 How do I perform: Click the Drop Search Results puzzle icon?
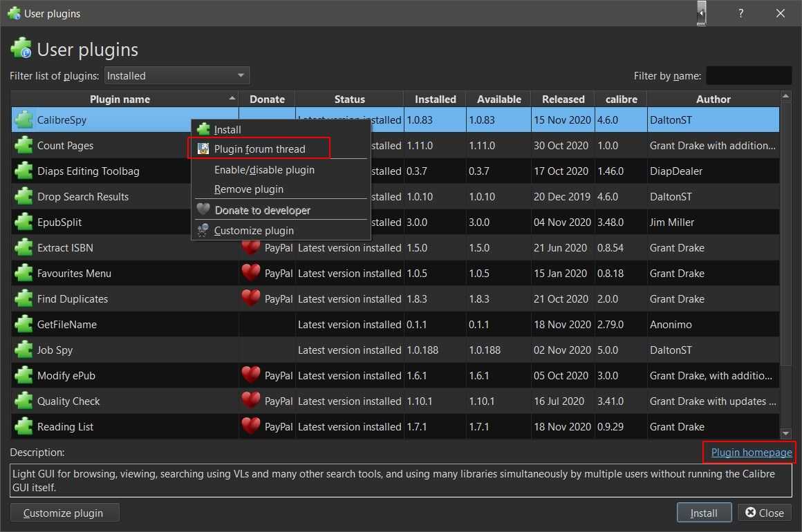point(24,196)
